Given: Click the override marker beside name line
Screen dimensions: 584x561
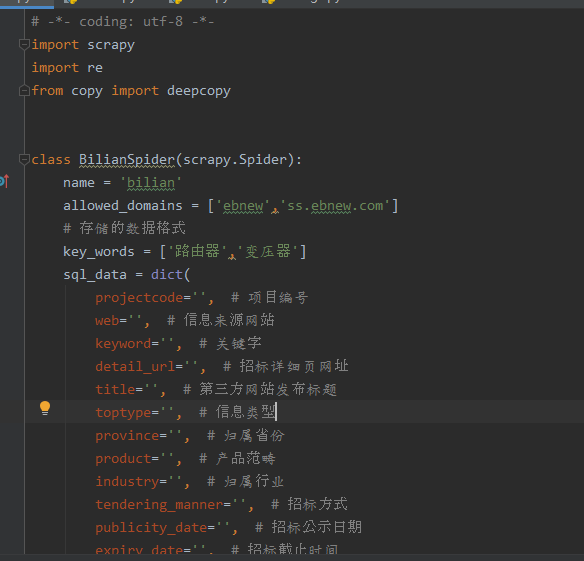Looking at the screenshot, I should click(x=4, y=181).
